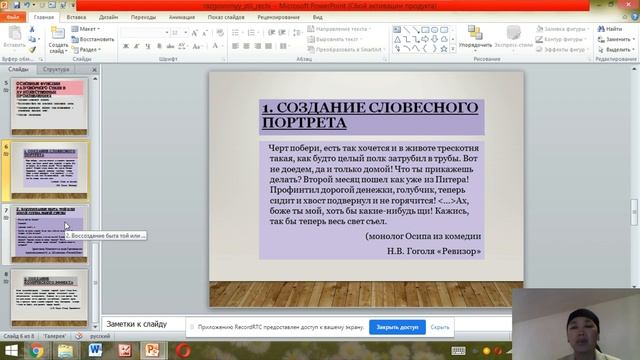Switch to the Дизайн tab
This screenshot has width=640, height=360.
[108, 17]
